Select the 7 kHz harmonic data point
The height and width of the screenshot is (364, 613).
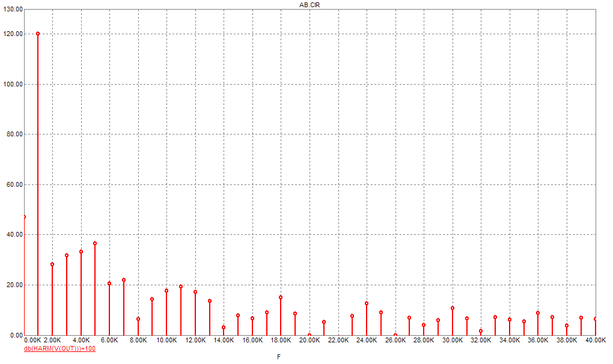[124, 280]
